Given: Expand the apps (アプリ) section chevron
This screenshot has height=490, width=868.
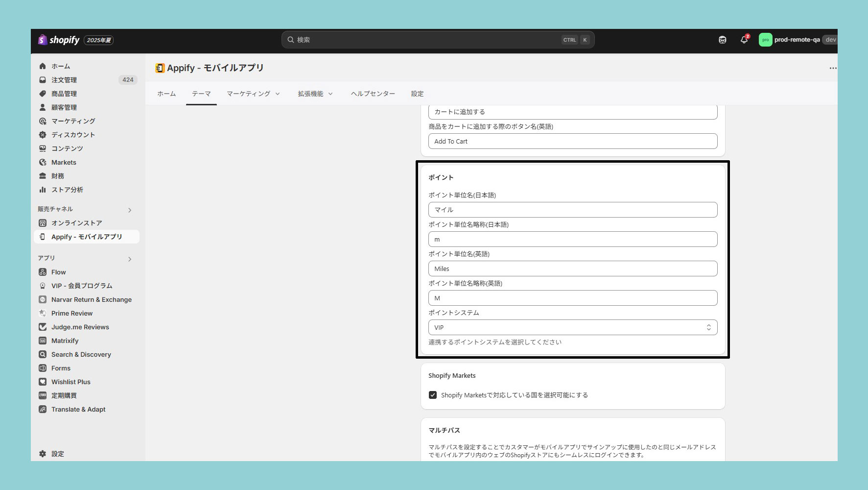Looking at the screenshot, I should click(x=130, y=259).
